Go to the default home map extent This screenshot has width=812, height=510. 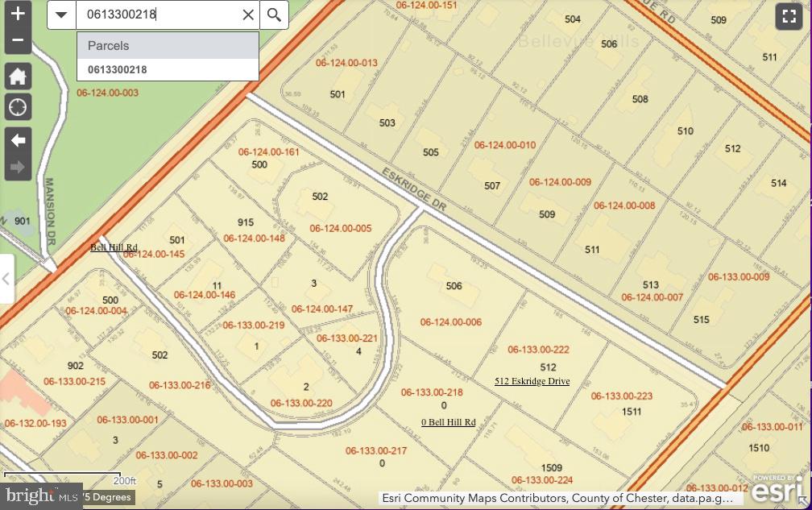(18, 77)
